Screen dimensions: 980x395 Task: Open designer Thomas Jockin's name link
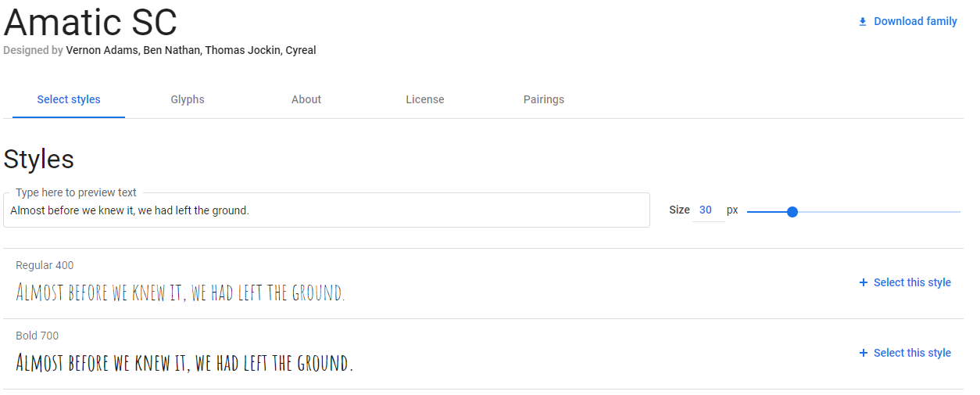pos(243,50)
